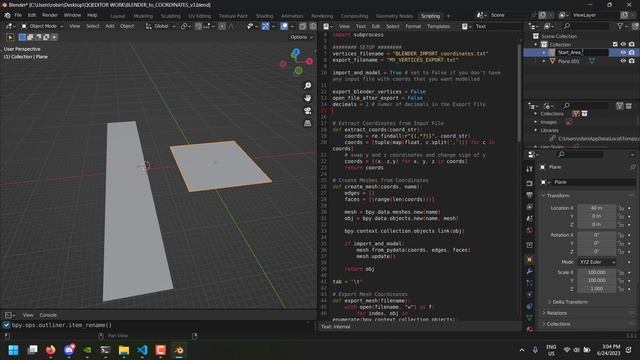Screen dimensions: 640x360
Task: Open Blender app in Windows taskbar
Action: click(x=179, y=350)
